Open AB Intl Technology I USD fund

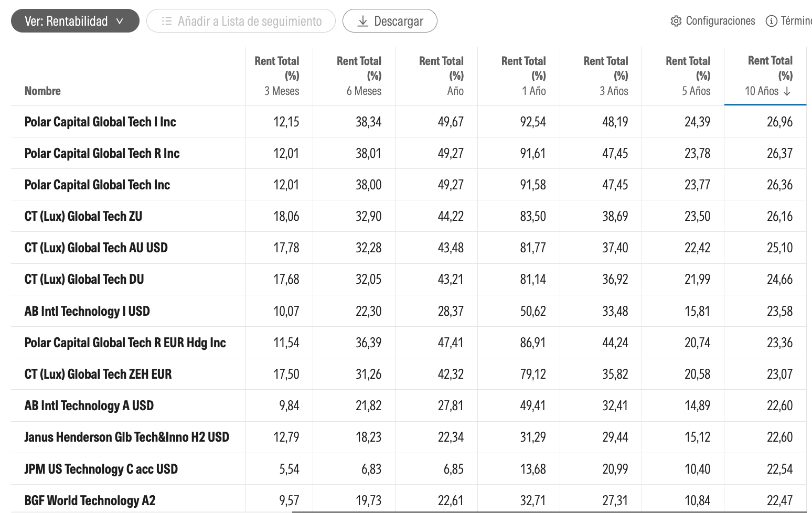pos(87,311)
